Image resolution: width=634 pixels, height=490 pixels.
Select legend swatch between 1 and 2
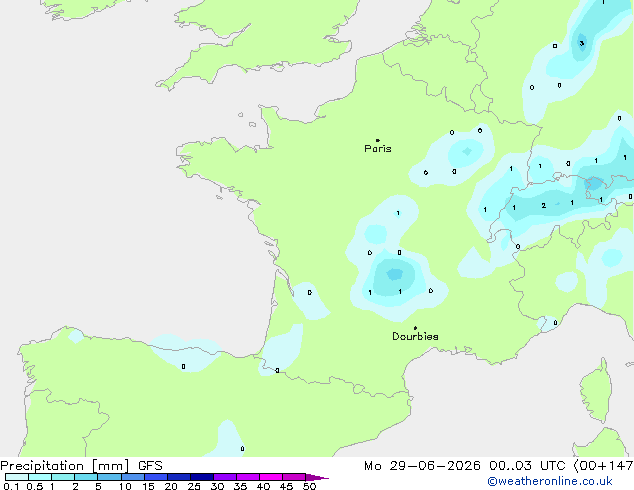63,477
